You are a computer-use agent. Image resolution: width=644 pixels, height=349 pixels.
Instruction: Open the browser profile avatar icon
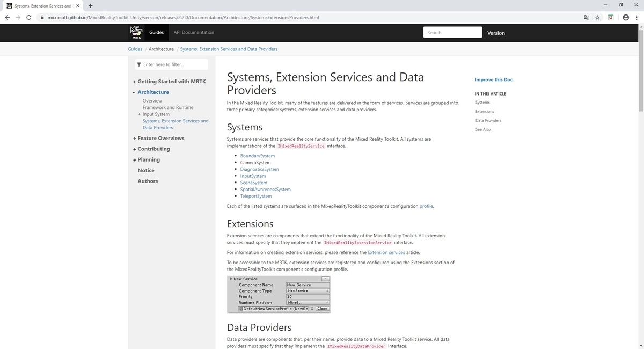[625, 17]
